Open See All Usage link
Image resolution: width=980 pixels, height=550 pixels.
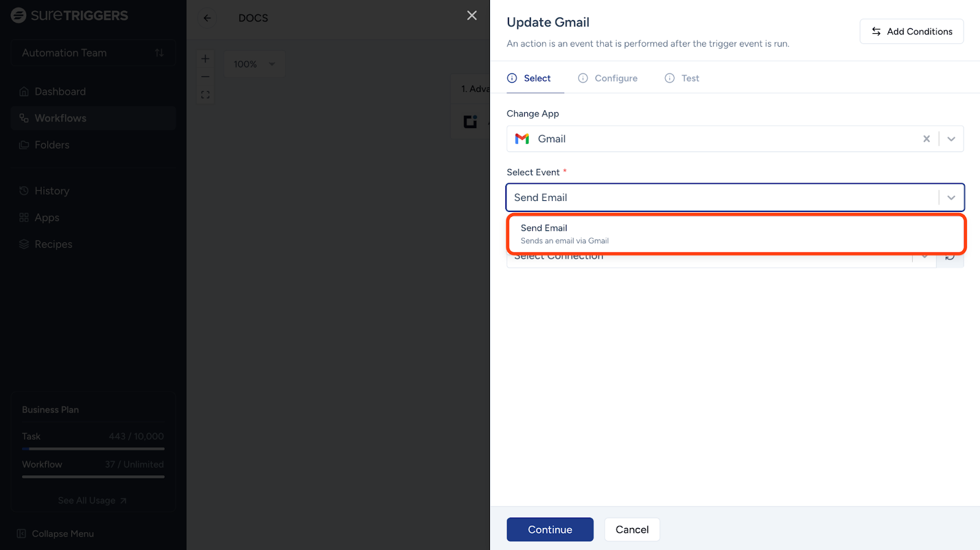[x=92, y=500]
